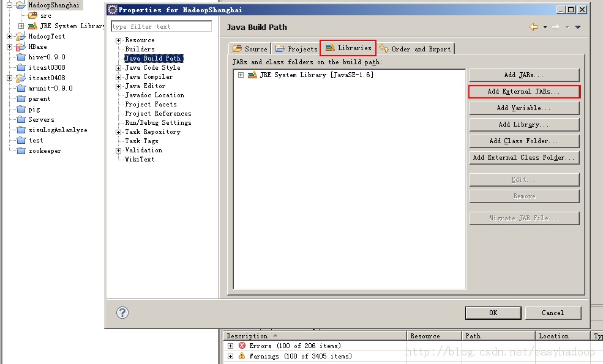
Task: Select Project References in properties tree
Action: click(158, 113)
